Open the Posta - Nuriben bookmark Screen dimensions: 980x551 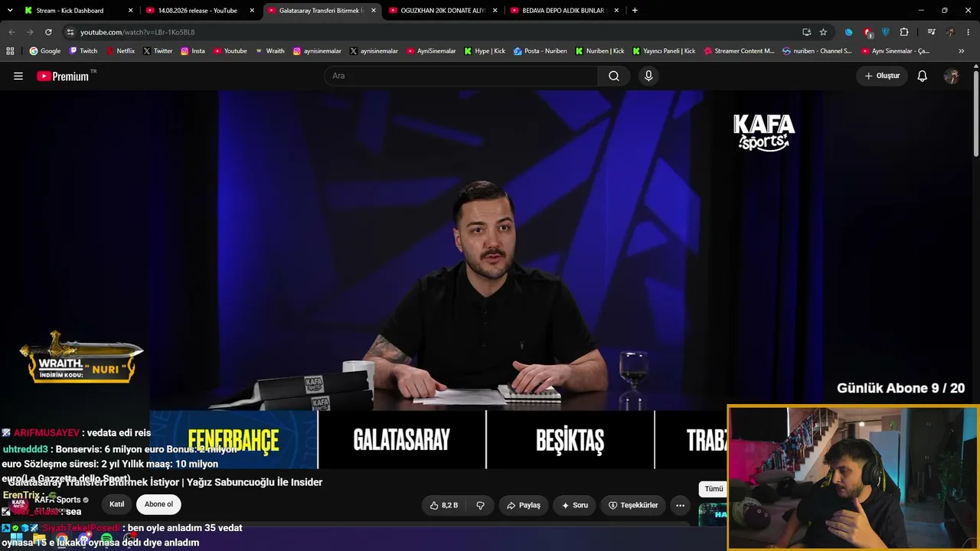[541, 51]
